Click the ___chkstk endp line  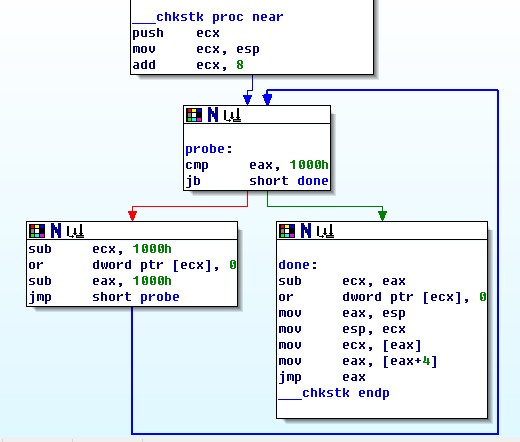click(x=334, y=393)
